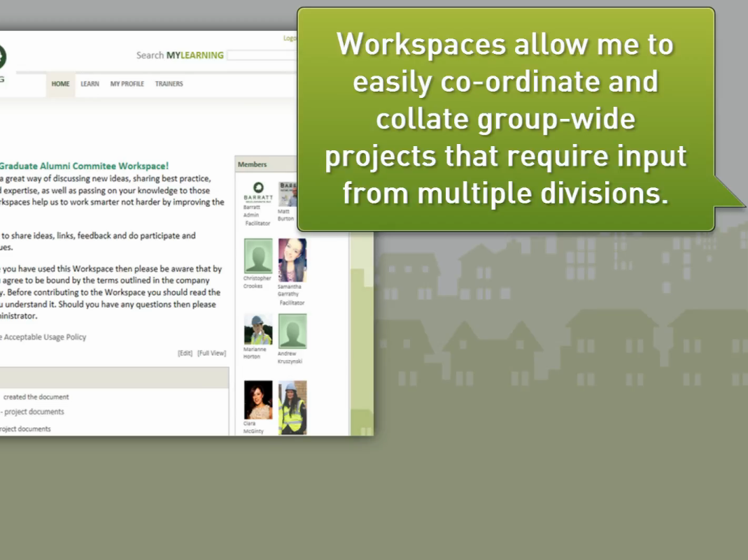This screenshot has width=748, height=560.
Task: Click Clara McGinty's profile photo
Action: pos(257,400)
